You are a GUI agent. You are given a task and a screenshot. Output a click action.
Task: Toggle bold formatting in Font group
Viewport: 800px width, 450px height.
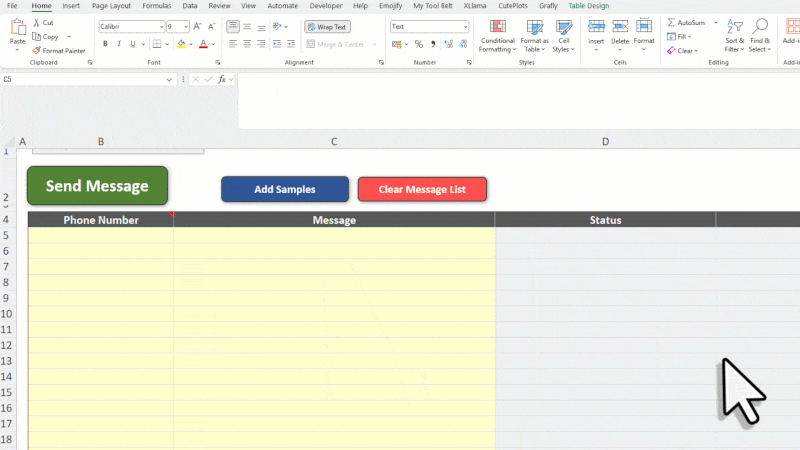click(105, 44)
